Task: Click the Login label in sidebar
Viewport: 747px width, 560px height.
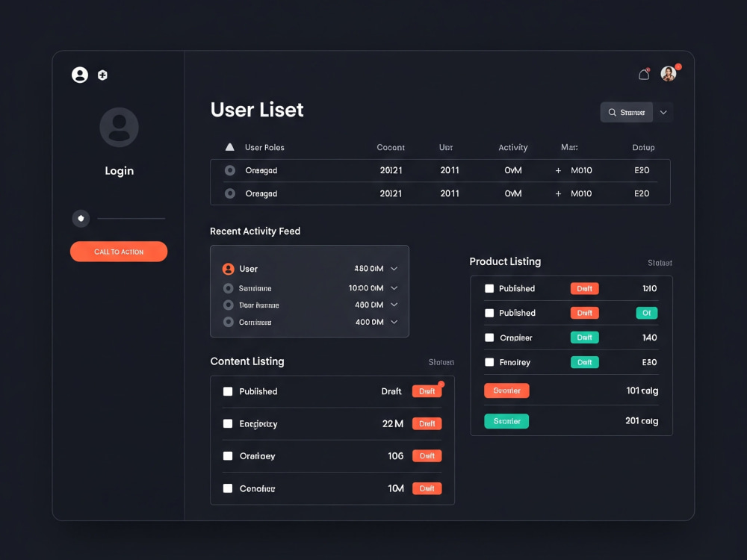Action: pyautogui.click(x=119, y=171)
